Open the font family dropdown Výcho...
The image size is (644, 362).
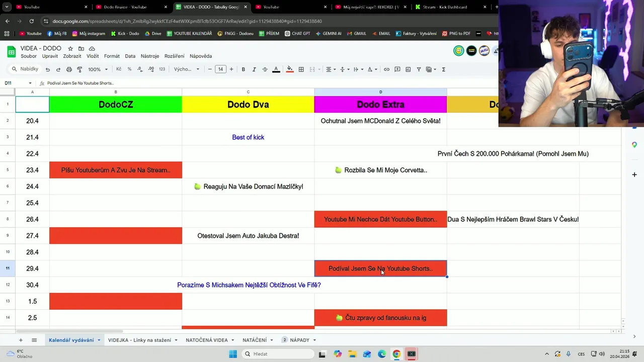(187, 69)
